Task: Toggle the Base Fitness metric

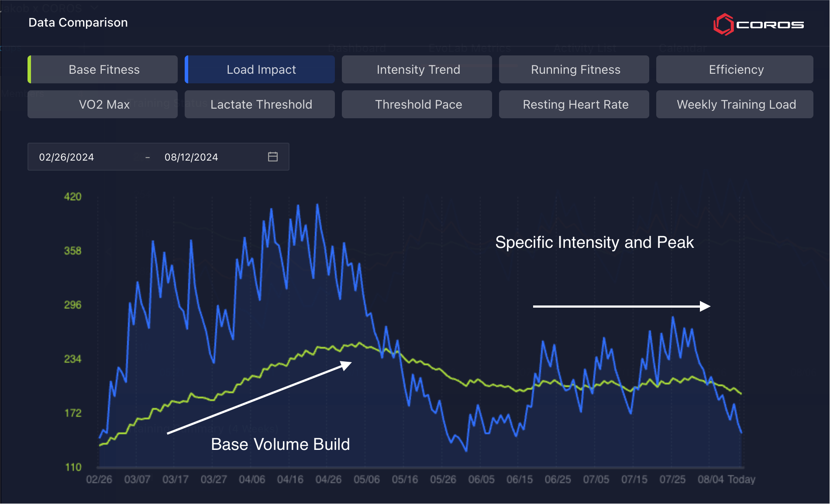Action: (x=104, y=69)
